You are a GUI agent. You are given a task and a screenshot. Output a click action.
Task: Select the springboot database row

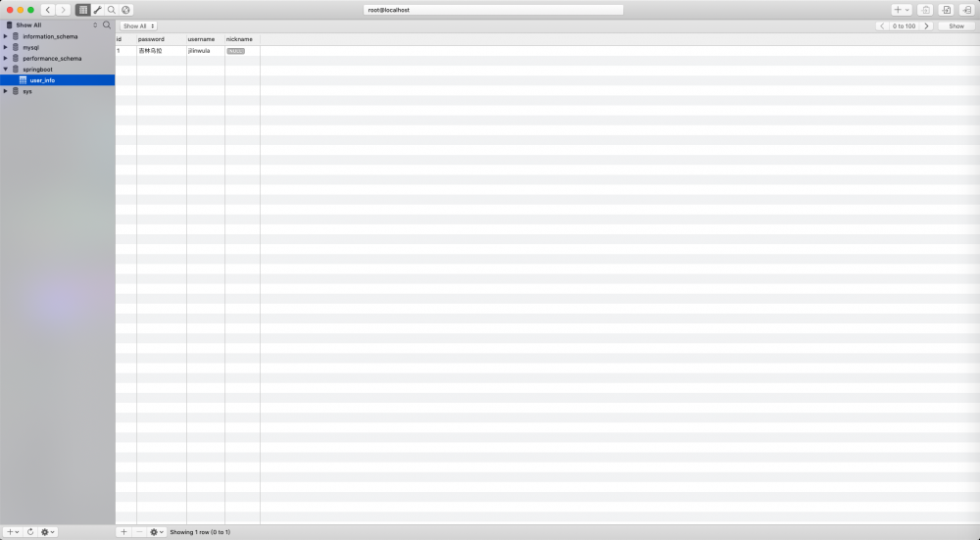point(58,70)
